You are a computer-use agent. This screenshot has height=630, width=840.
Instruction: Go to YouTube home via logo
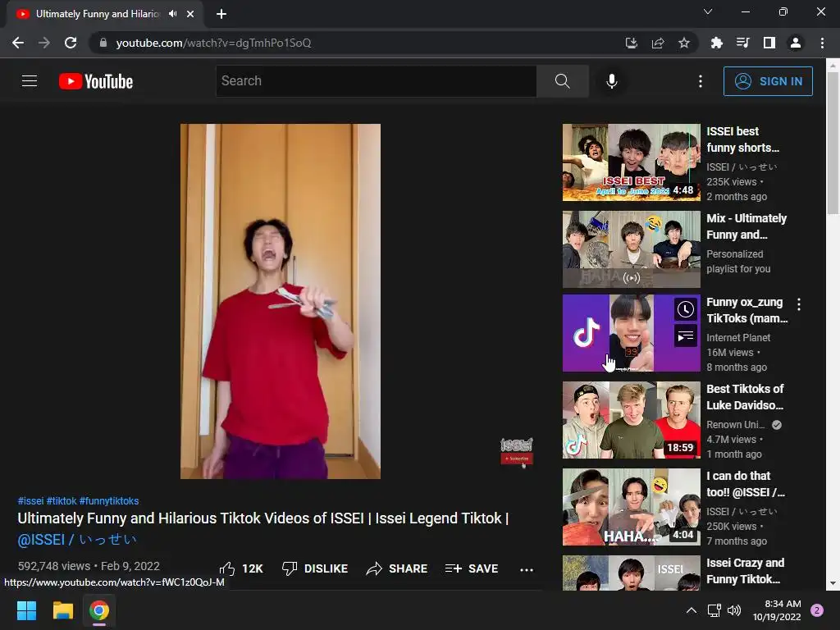pos(96,81)
